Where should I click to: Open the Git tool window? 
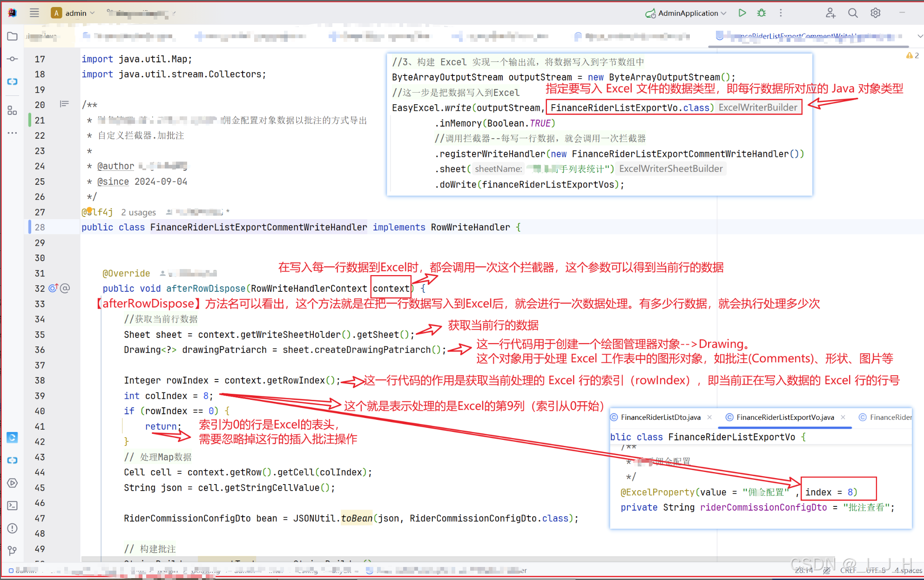point(13,551)
